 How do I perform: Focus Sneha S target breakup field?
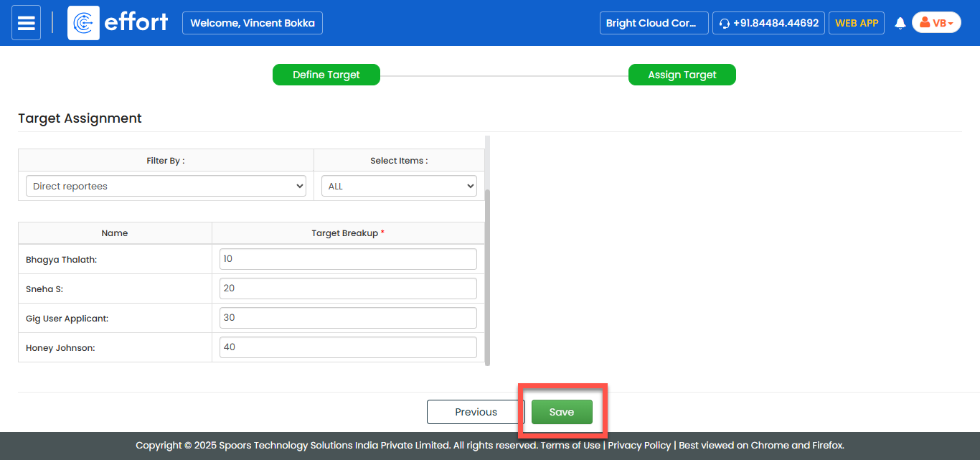pos(348,288)
